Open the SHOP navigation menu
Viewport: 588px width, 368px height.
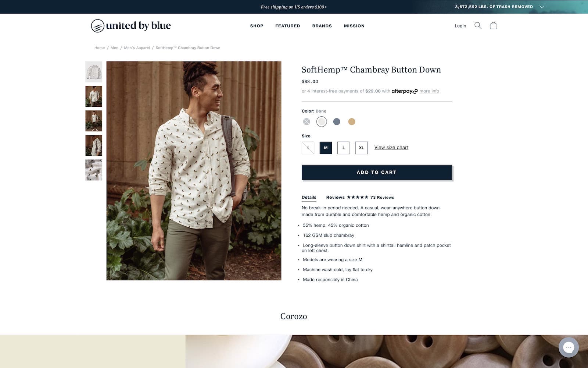(257, 26)
